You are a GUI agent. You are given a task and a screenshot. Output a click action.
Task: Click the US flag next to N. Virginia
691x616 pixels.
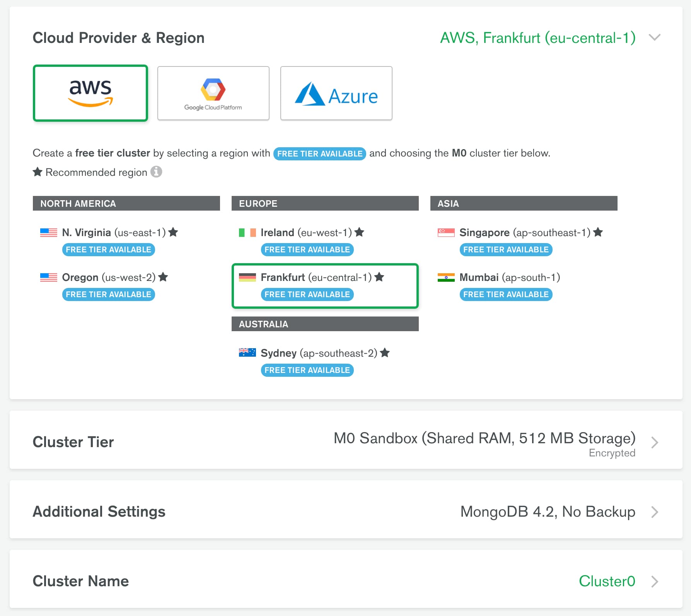49,233
